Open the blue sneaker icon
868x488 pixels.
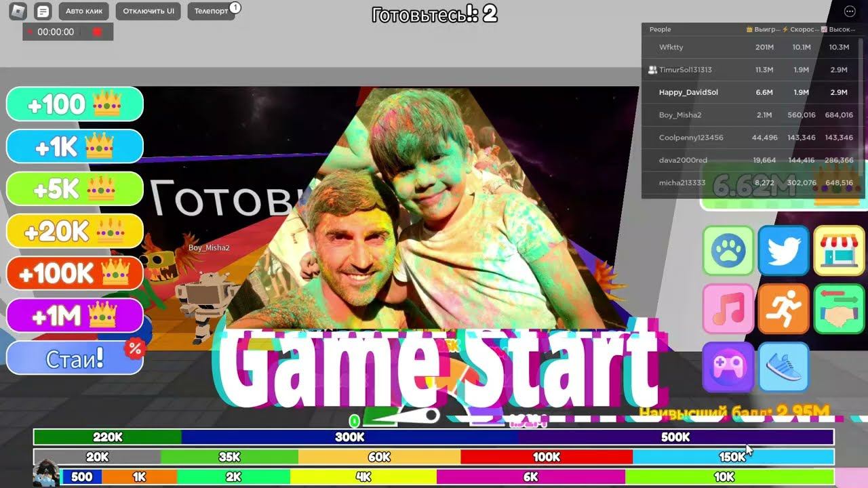(x=783, y=367)
